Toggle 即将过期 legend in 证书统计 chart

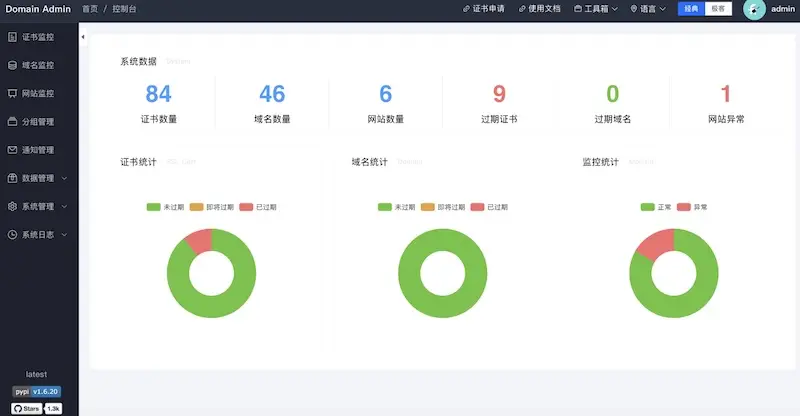click(212, 207)
